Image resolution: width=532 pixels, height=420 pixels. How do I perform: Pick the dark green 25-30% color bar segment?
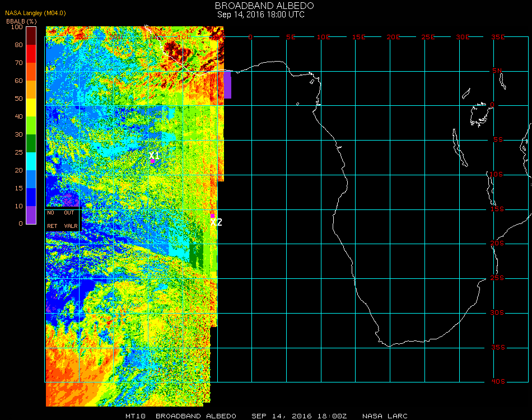click(x=31, y=143)
